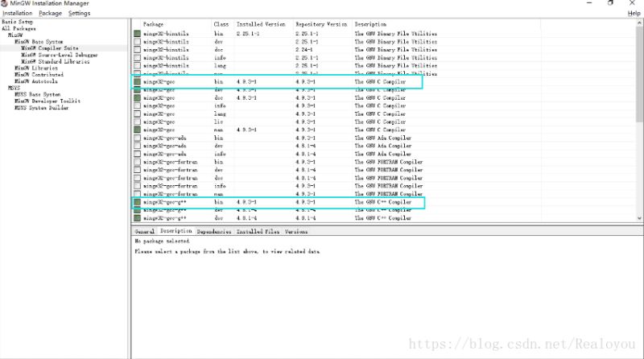The image size is (644, 359).
Task: Select 'The GNU C++ Compiler' in g++ bin row
Action: tap(383, 202)
